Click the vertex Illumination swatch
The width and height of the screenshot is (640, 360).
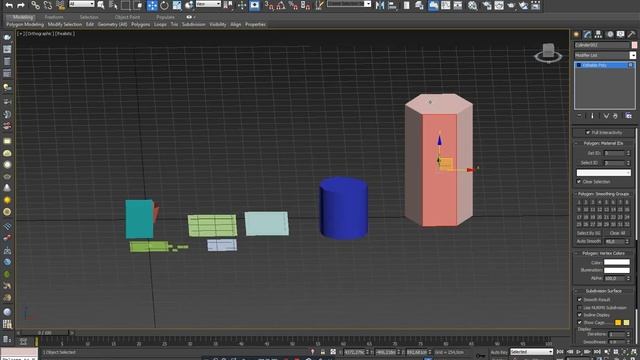point(617,270)
